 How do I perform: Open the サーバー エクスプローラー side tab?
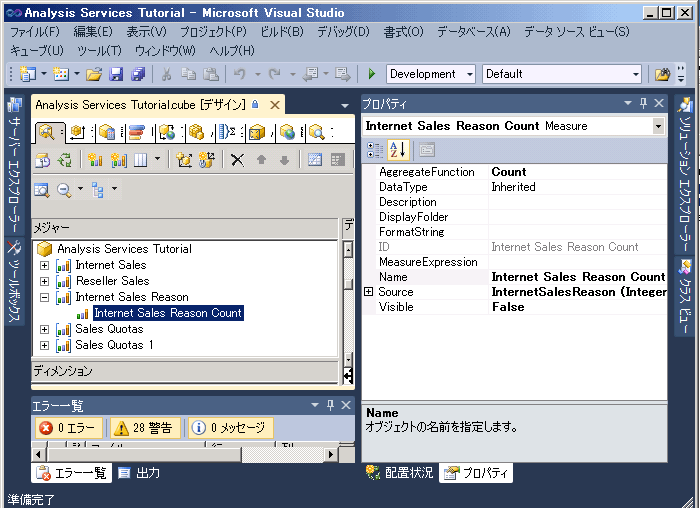15,164
